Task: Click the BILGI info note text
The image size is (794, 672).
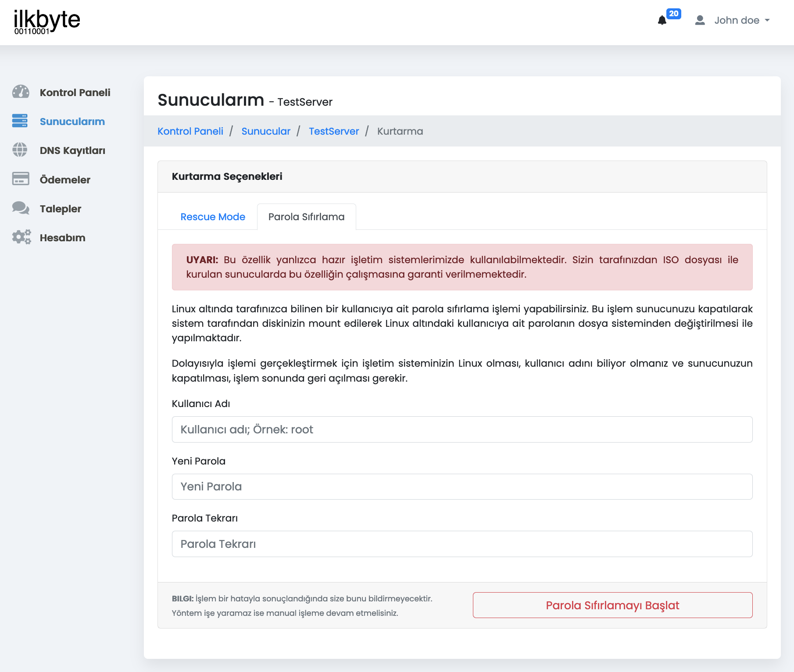Action: pos(302,606)
